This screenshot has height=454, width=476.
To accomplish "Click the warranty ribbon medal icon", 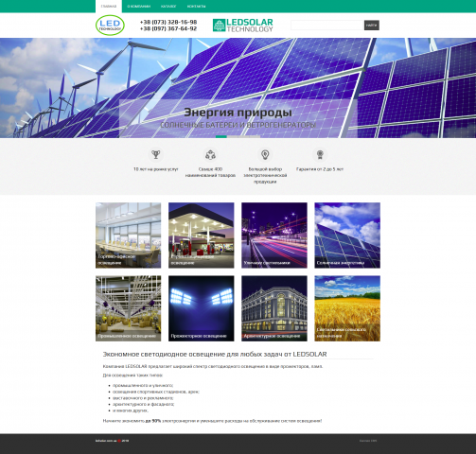I will tap(320, 154).
